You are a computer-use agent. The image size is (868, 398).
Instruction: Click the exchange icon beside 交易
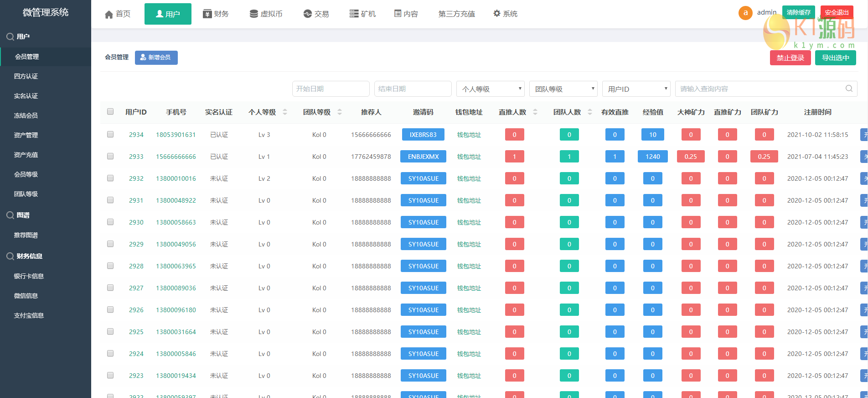click(308, 14)
